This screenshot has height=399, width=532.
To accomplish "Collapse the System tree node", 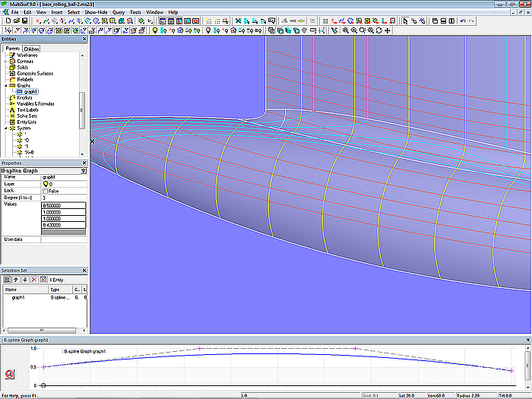I will pos(5,128).
